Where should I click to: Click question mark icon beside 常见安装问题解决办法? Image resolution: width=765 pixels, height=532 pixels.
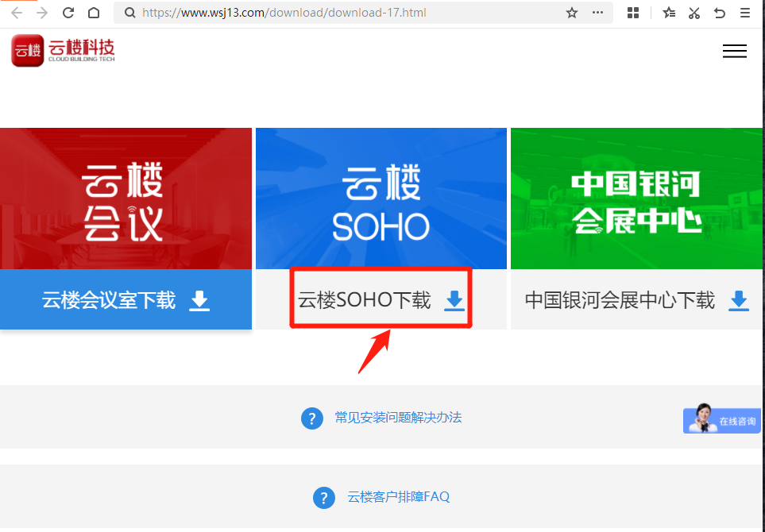[x=312, y=418]
